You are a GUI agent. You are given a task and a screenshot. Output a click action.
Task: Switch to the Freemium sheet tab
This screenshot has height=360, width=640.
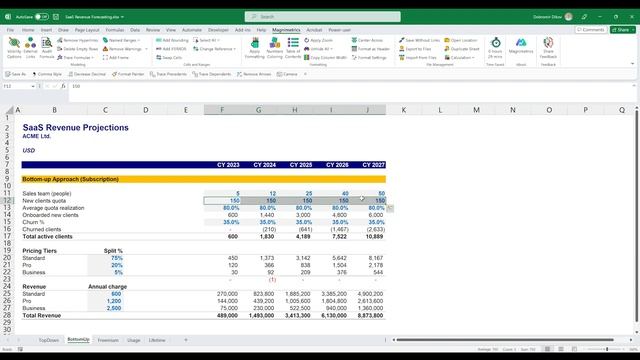click(x=108, y=340)
